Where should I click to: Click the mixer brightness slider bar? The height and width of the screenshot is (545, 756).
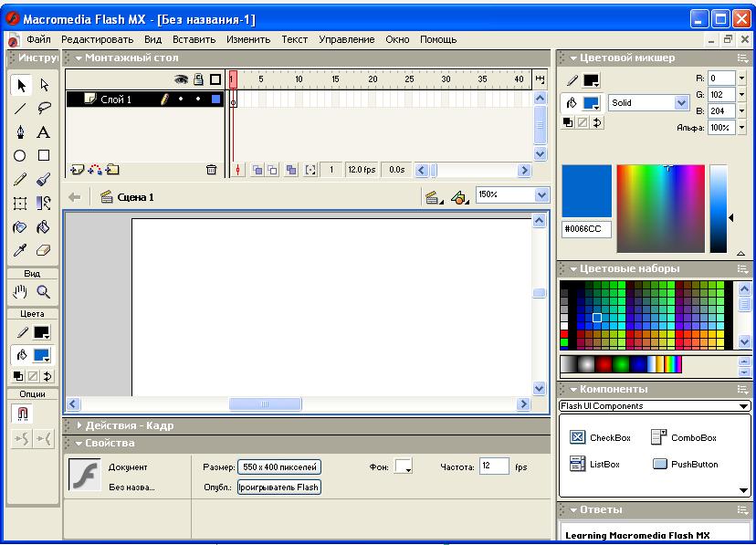coord(719,209)
